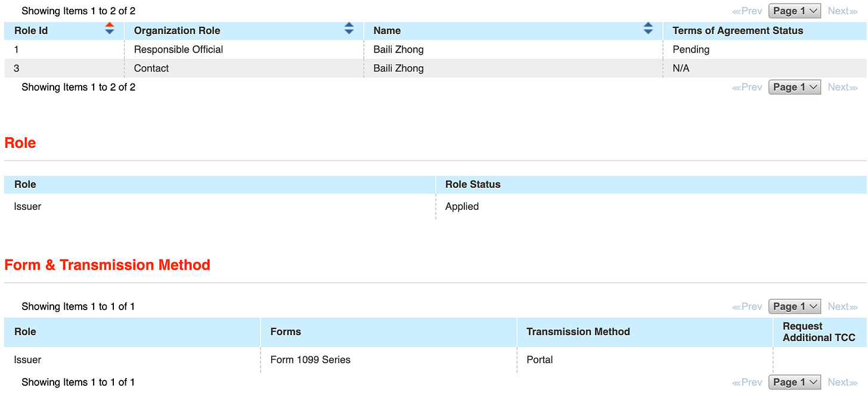This screenshot has height=393, width=868.
Task: Open the Page dropdown below the roles table
Action: tap(794, 86)
